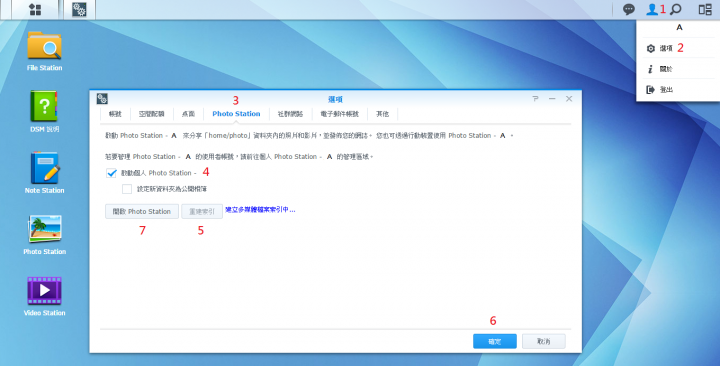Click the user account person icon
Image resolution: width=720 pixels, height=366 pixels.
pyautogui.click(x=652, y=9)
